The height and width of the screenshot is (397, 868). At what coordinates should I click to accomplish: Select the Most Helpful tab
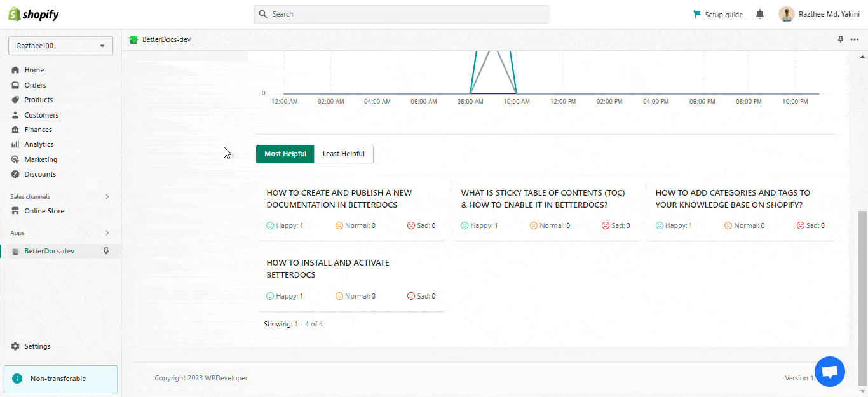pyautogui.click(x=285, y=154)
